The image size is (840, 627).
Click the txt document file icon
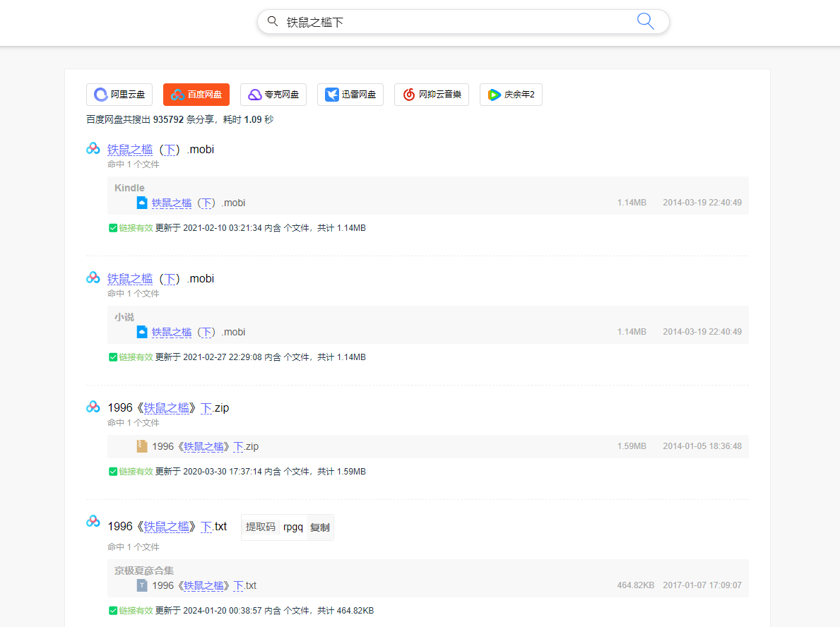pos(142,585)
